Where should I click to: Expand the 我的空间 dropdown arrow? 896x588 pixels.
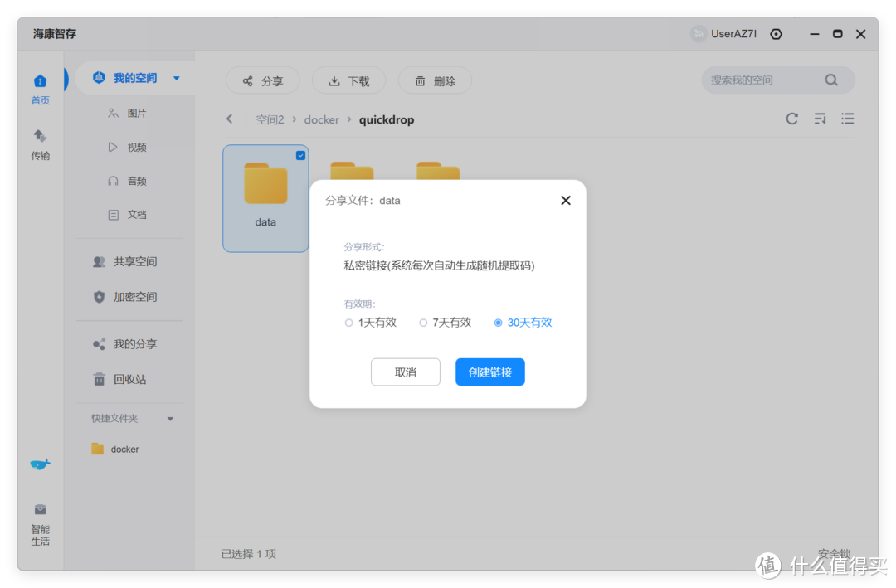(x=176, y=77)
